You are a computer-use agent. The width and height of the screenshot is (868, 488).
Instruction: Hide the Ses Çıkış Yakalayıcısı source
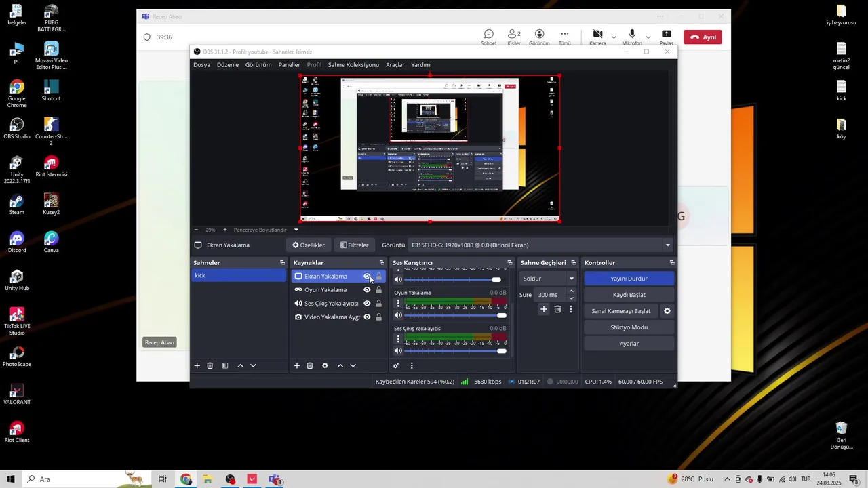click(x=367, y=304)
